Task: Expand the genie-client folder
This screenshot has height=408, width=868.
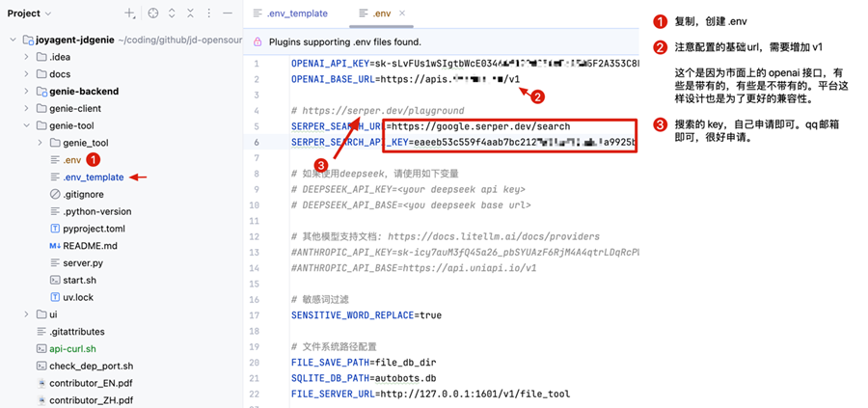Action: tap(26, 108)
